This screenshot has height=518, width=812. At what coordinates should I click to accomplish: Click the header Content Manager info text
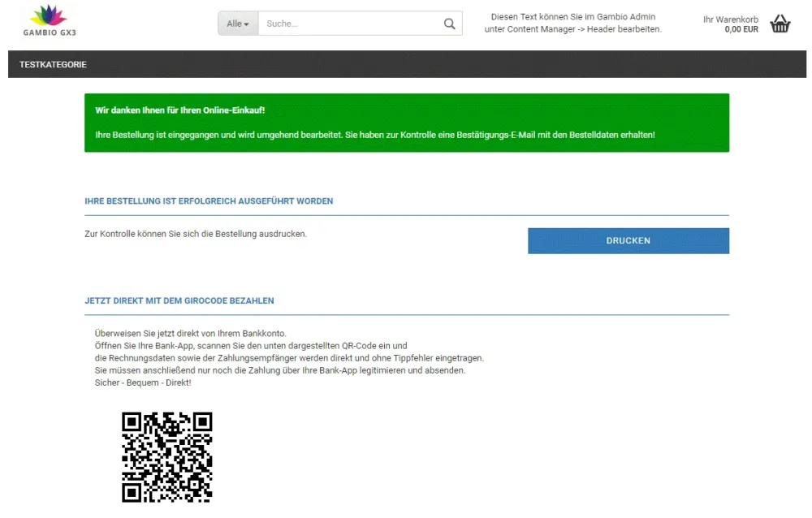pyautogui.click(x=572, y=24)
